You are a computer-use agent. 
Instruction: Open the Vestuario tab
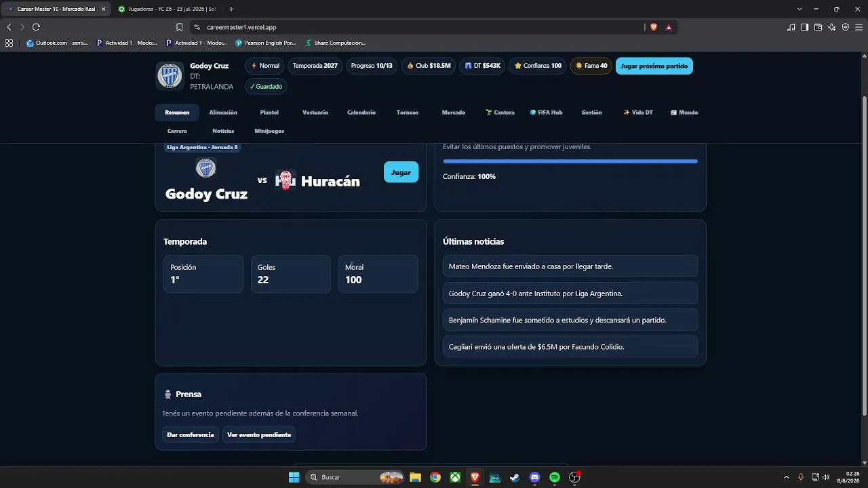tap(315, 113)
